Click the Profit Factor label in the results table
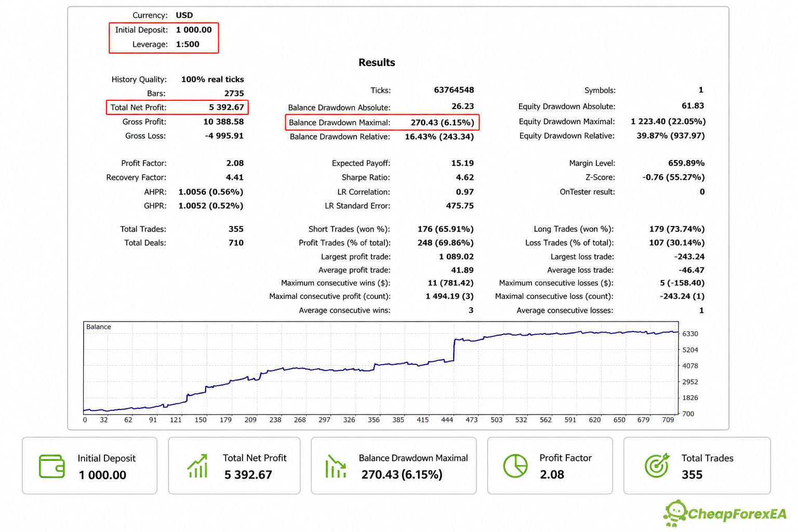Image resolution: width=798 pixels, height=532 pixels. pos(144,163)
